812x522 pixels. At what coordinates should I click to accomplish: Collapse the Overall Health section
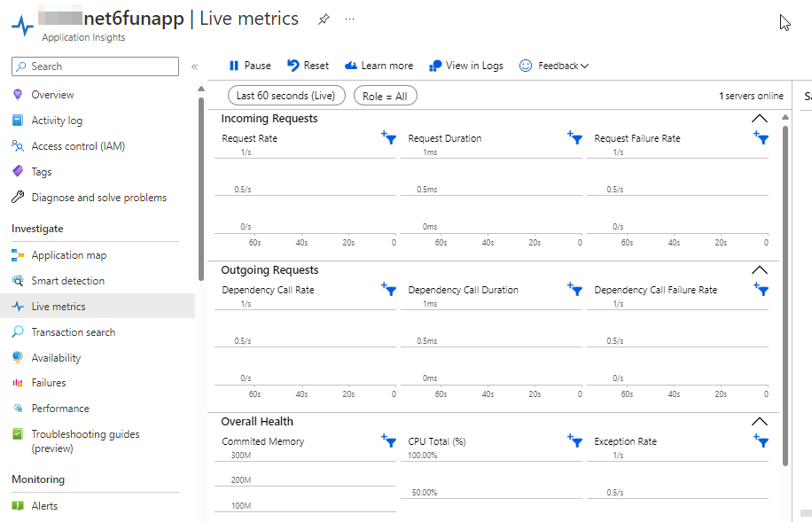coord(759,422)
